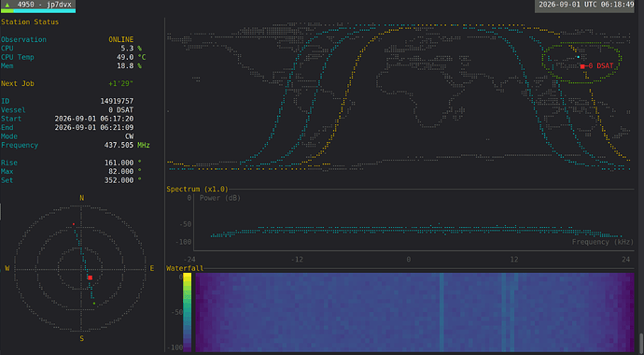Viewport: 644px width, 355px height.
Task: Click the 12 frequency axis tick
Action: (x=514, y=260)
